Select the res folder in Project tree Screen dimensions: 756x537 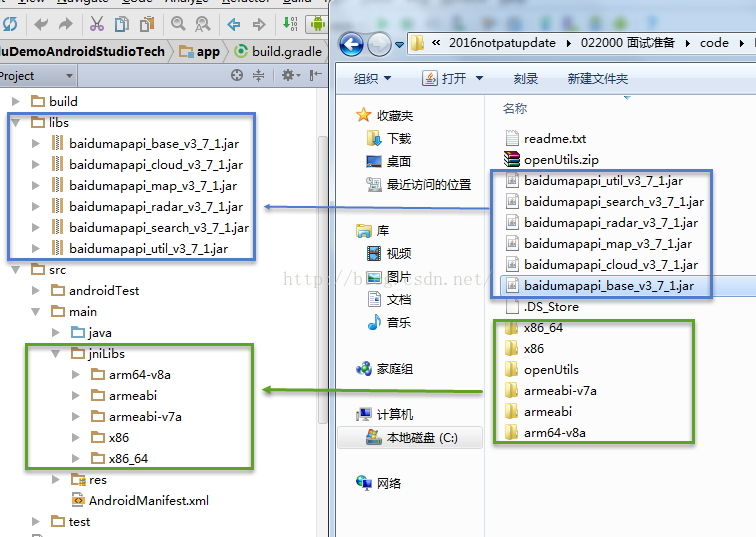pos(89,480)
